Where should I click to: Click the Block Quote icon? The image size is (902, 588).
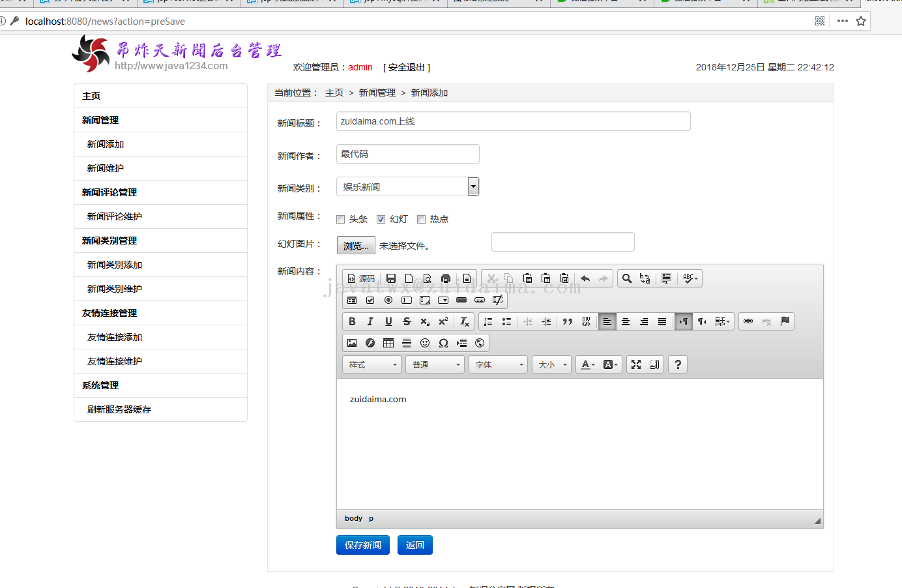click(568, 321)
